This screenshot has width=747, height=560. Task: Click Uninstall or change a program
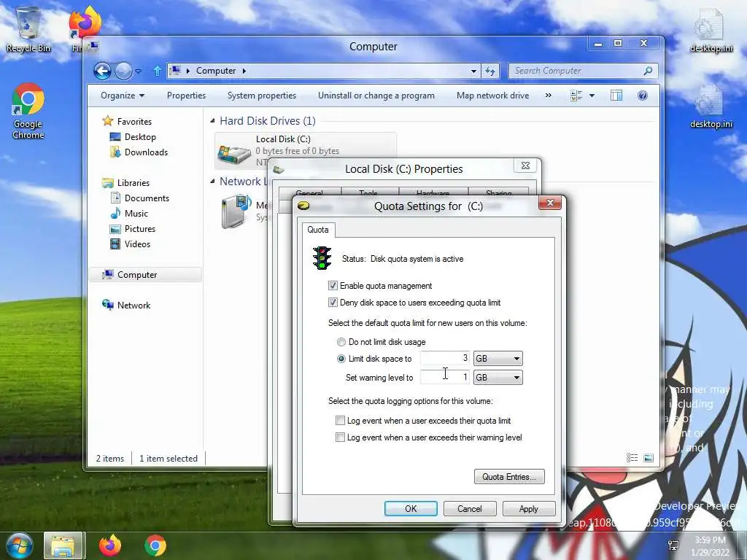tap(376, 96)
